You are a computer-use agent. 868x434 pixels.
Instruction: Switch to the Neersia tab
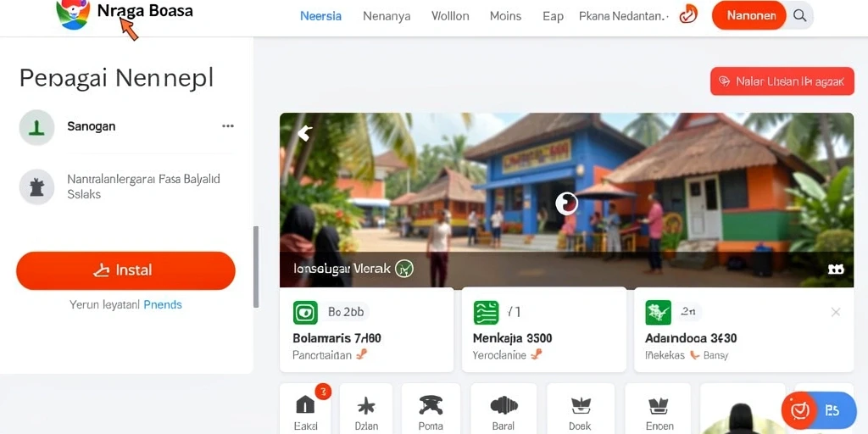pos(320,16)
